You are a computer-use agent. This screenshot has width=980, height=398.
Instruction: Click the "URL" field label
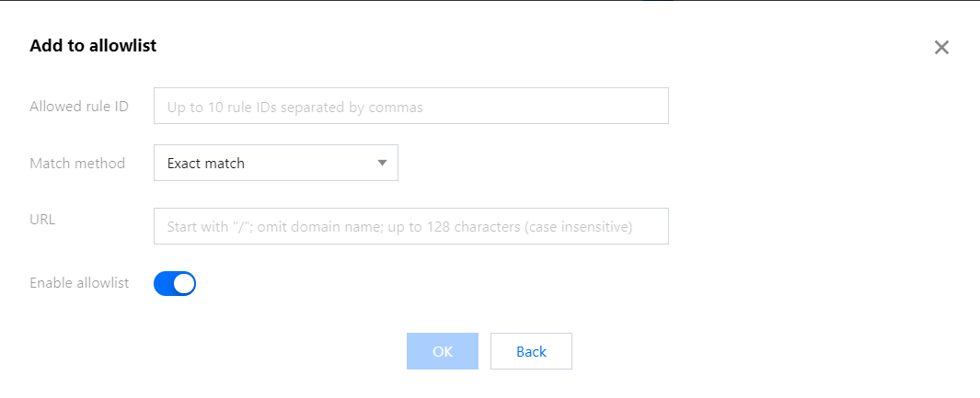coord(43,219)
